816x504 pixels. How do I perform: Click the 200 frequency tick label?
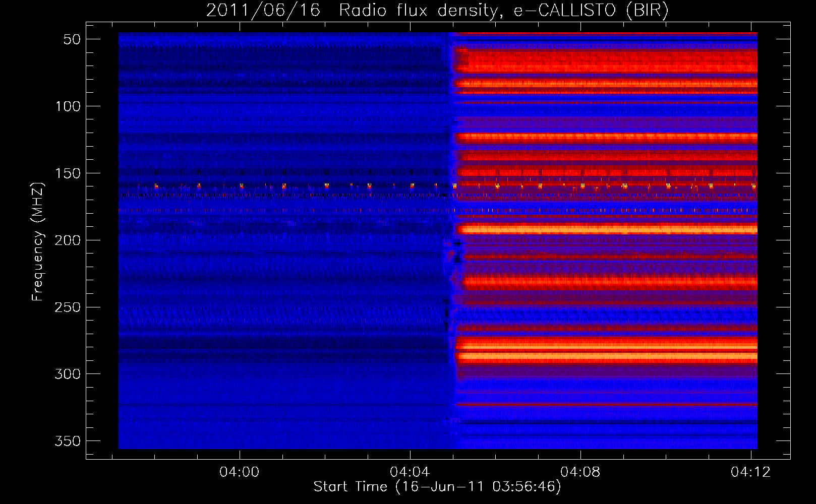[x=68, y=240]
